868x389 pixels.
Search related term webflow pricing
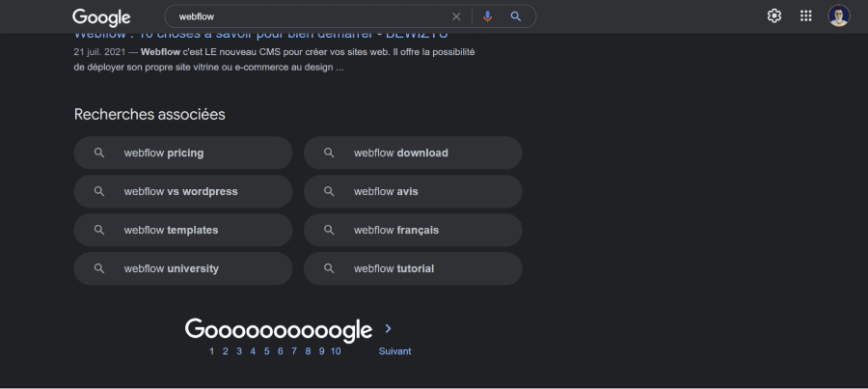click(183, 153)
